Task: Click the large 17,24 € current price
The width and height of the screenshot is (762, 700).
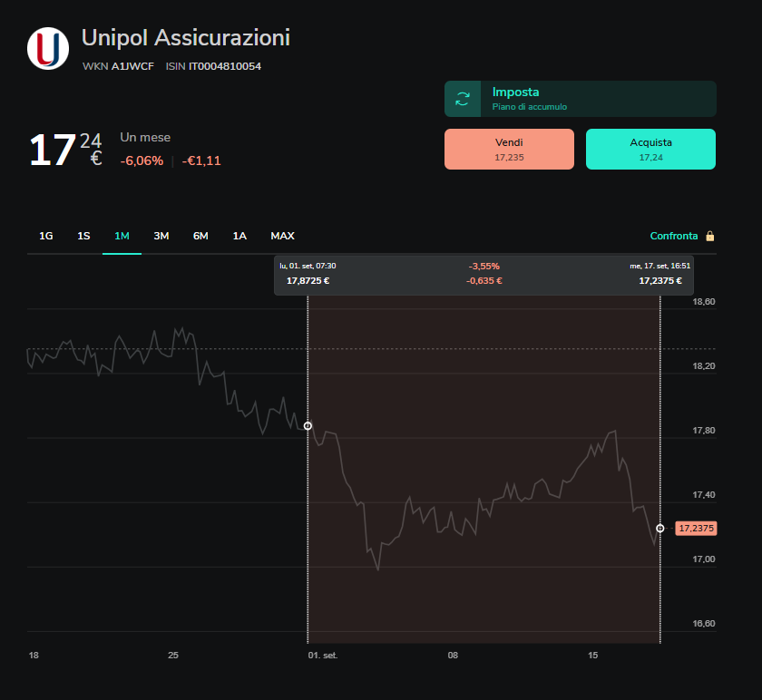Action: tap(65, 150)
